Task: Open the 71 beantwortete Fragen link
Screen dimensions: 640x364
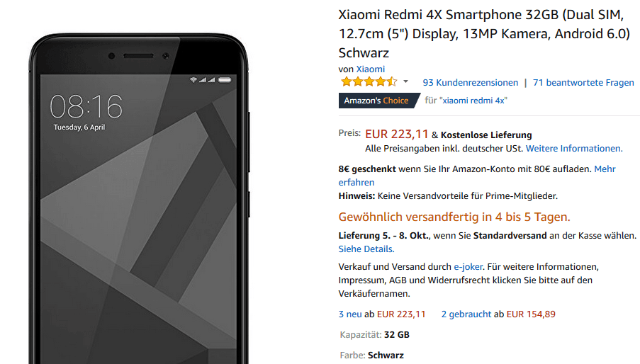Action: click(x=583, y=83)
